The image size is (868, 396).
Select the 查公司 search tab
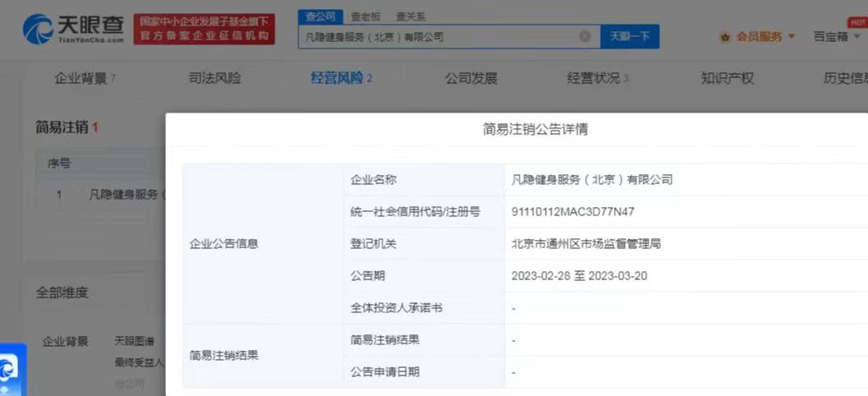coord(320,16)
